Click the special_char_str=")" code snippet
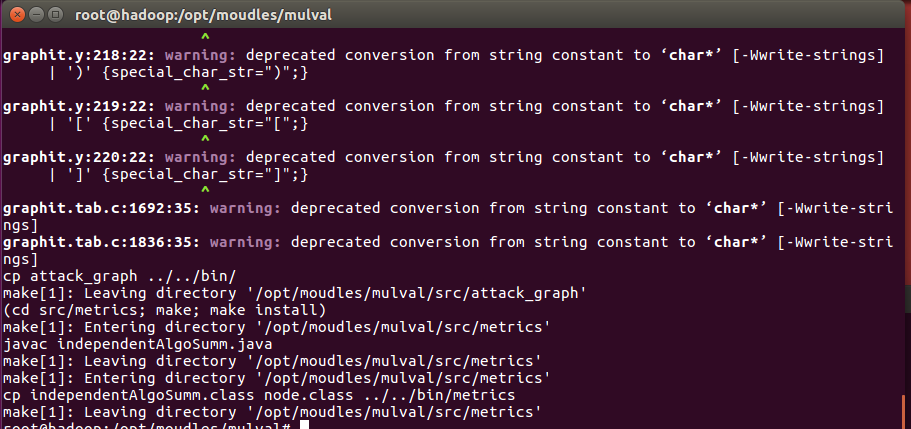 tap(200, 73)
